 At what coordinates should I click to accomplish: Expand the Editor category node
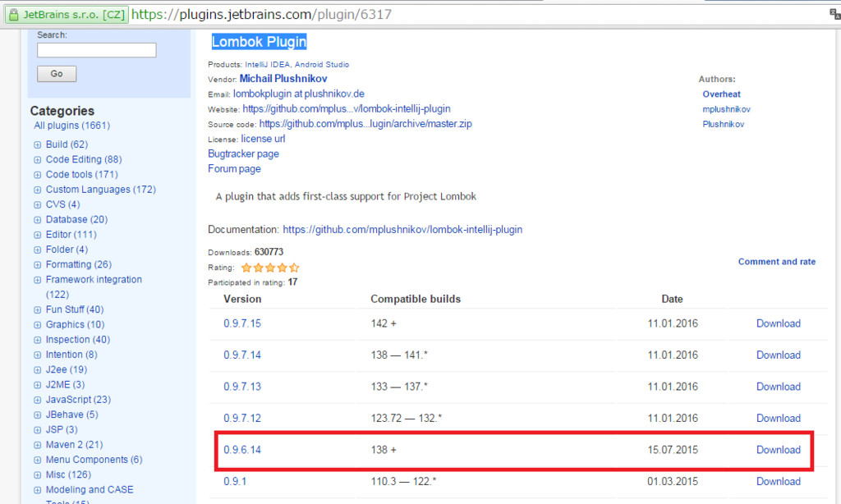coord(38,235)
